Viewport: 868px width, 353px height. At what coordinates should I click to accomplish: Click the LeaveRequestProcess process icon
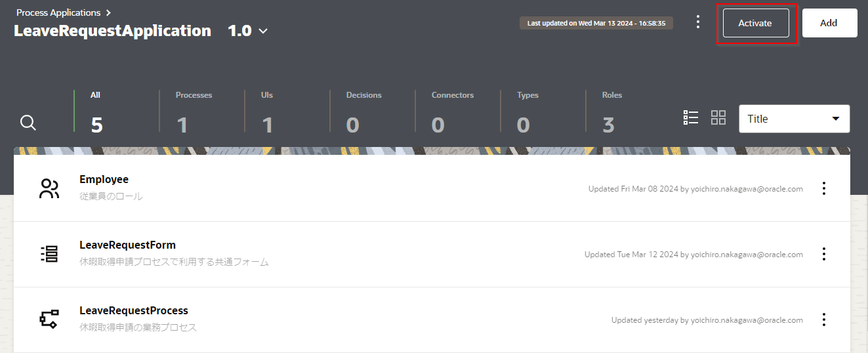click(x=49, y=320)
